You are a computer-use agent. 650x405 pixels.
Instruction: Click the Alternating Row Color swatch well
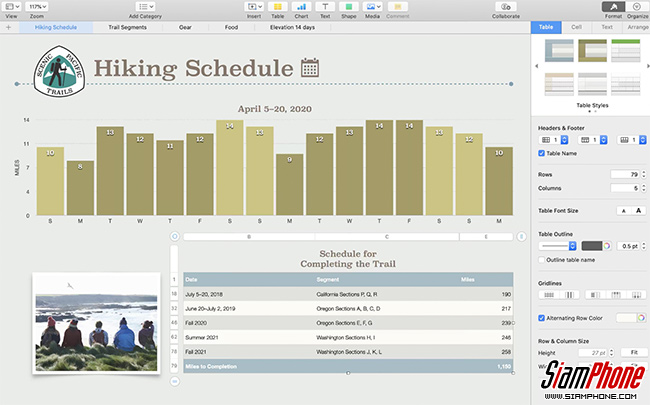[x=626, y=318]
